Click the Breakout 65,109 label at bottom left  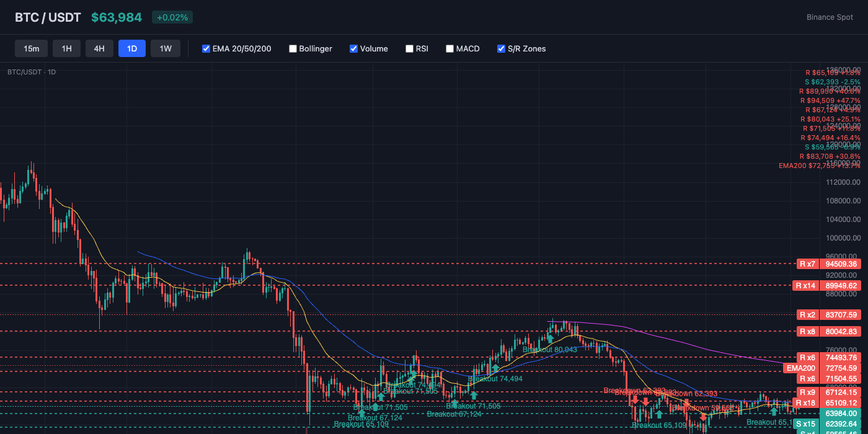click(x=361, y=425)
